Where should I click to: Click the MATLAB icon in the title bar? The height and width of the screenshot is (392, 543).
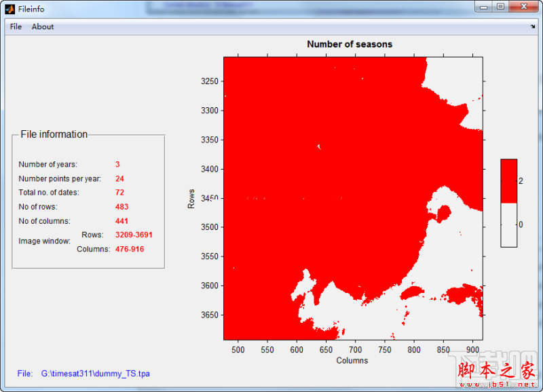(x=10, y=9)
